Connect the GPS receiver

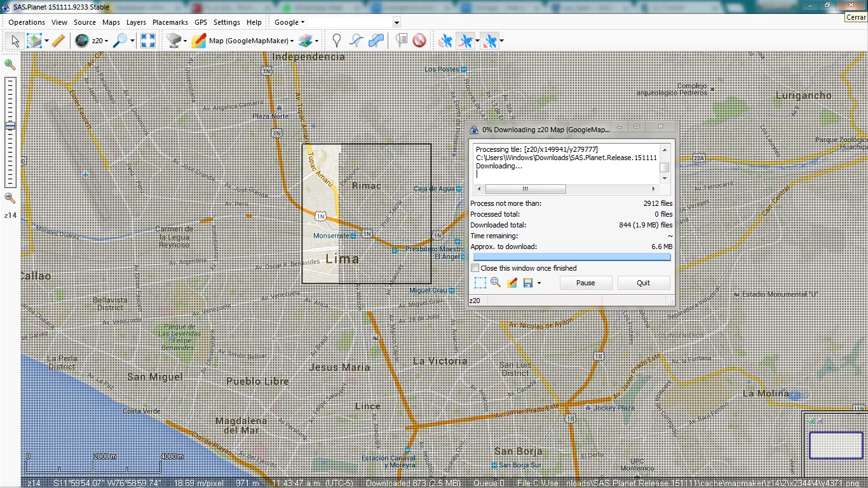[446, 41]
